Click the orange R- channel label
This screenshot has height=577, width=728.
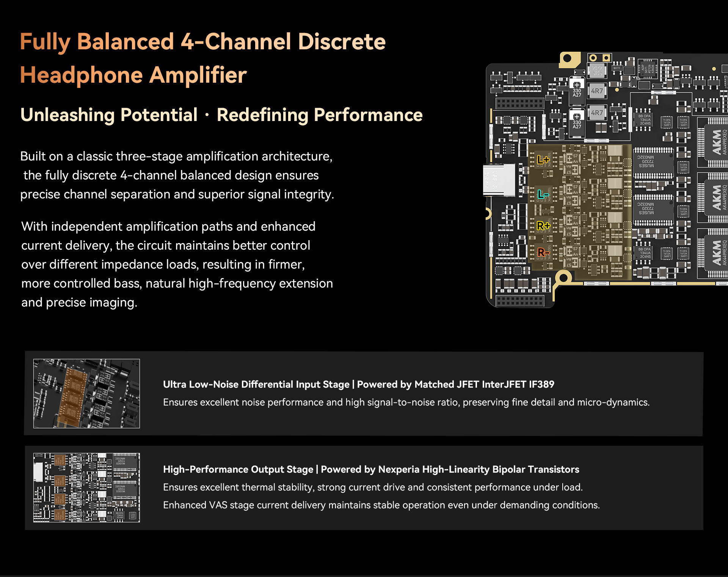coord(543,253)
